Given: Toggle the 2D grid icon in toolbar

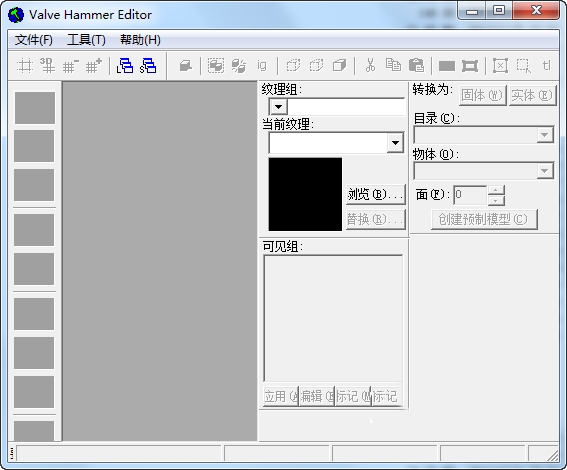Looking at the screenshot, I should pos(25,66).
